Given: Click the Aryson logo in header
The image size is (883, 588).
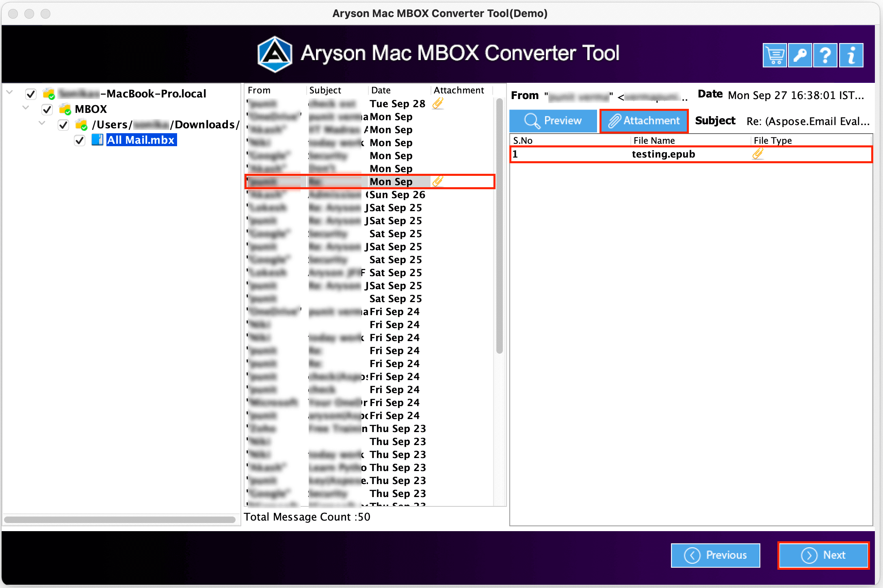Looking at the screenshot, I should click(x=275, y=54).
